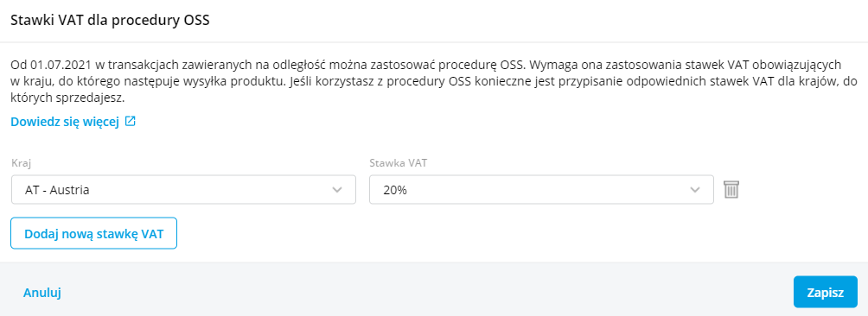Click the 01.07.2021 date in the description
Screen dimensions: 868x316
click(55, 65)
